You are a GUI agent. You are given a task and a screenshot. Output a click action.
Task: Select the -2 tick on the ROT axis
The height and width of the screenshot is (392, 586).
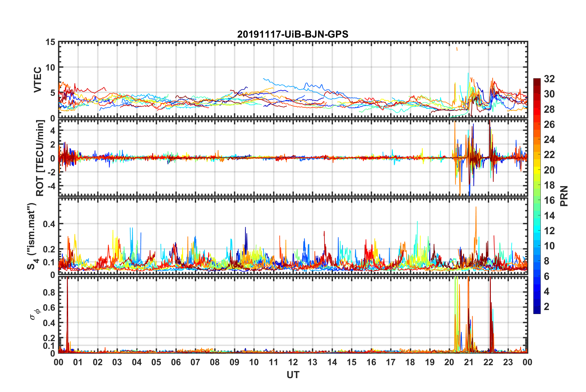coord(51,172)
